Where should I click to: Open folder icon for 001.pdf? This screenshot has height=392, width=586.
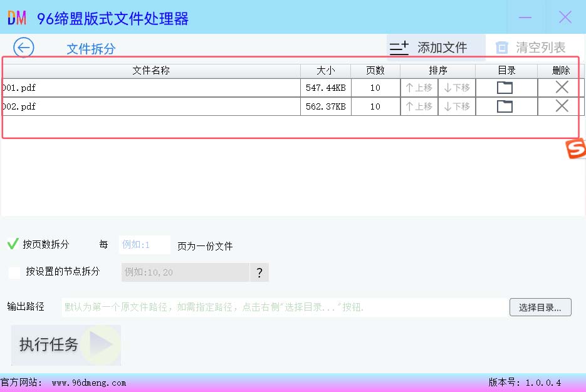pos(505,88)
